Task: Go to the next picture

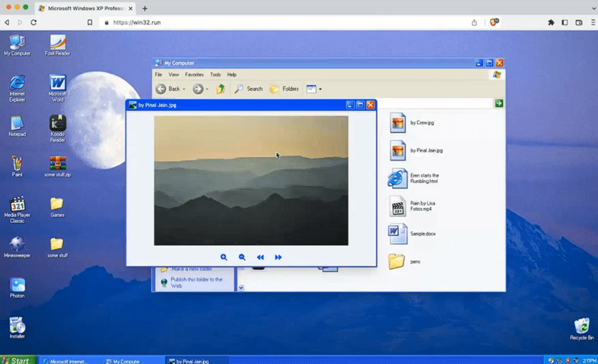Action: [279, 257]
